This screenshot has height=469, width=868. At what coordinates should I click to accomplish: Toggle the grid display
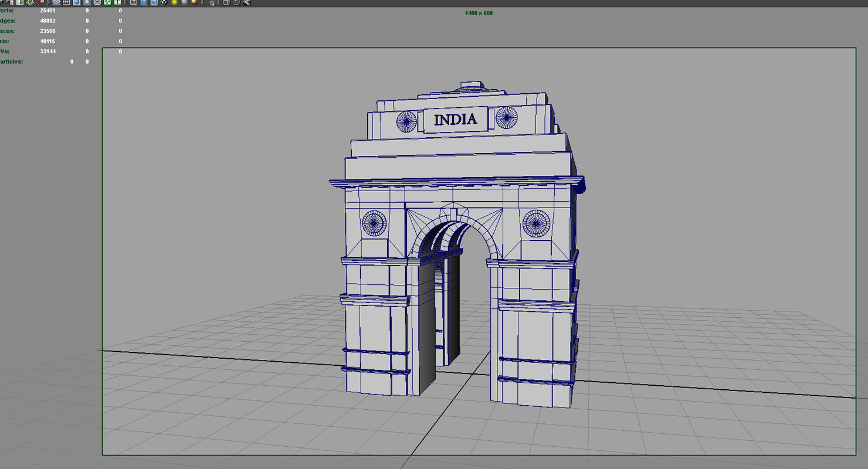(x=57, y=3)
